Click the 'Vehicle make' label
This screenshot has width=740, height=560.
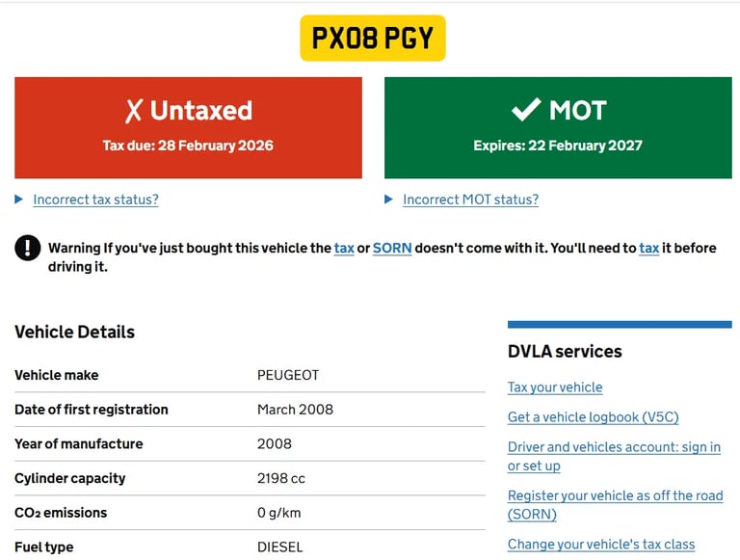coord(57,375)
